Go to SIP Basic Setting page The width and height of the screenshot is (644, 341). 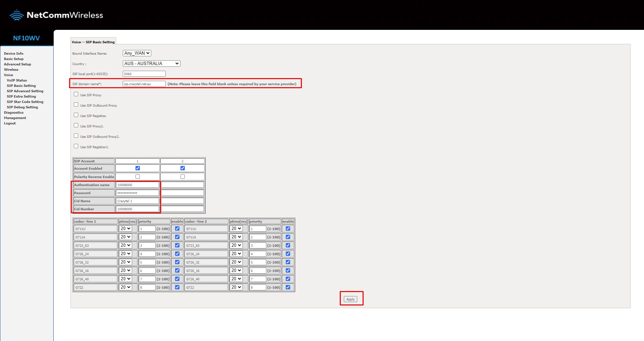pos(21,86)
